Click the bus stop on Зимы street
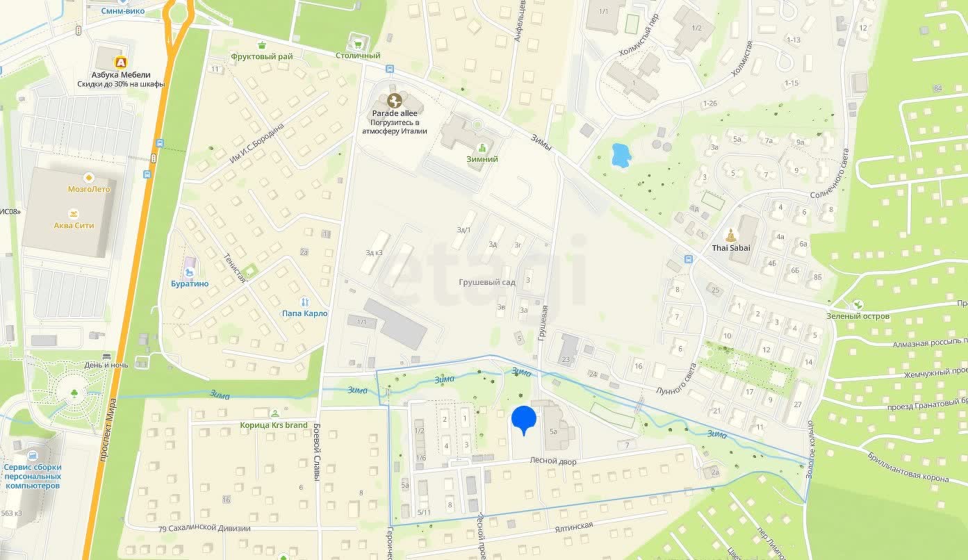968x560 pixels. click(x=388, y=69)
